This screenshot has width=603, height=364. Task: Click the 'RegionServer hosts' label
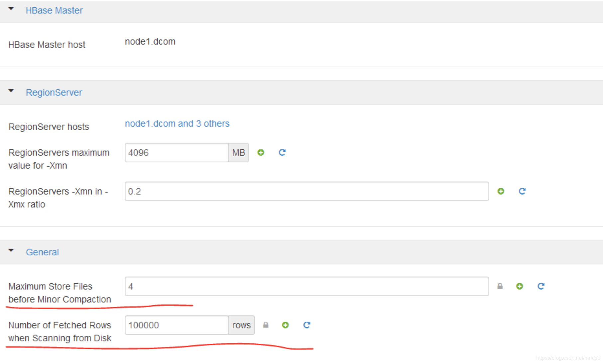tap(49, 127)
